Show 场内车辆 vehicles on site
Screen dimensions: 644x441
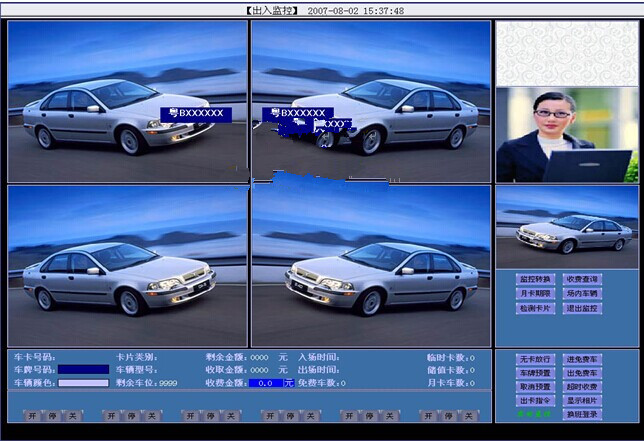582,294
